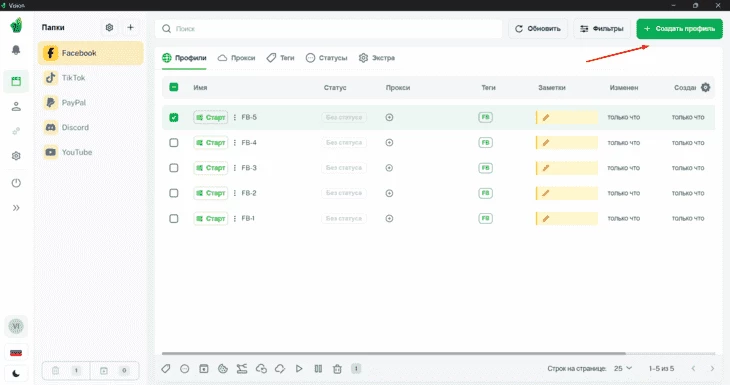This screenshot has width=730, height=385.
Task: Check the FB-4 row checkbox
Action: click(x=174, y=142)
